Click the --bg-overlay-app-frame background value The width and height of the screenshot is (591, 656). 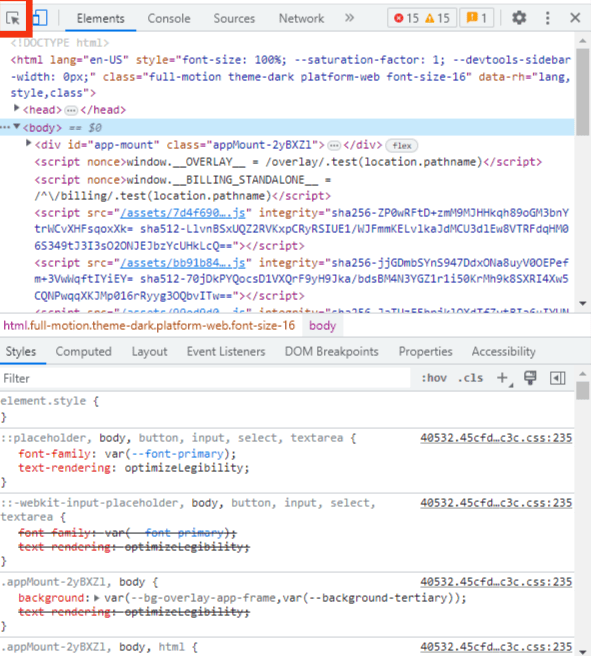coord(204,598)
